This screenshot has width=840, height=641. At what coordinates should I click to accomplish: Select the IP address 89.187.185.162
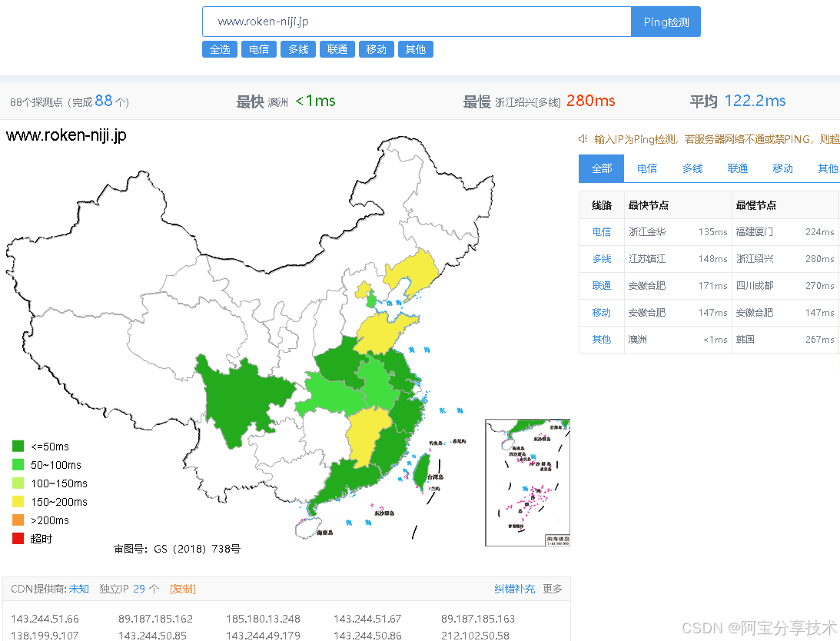pos(155,619)
